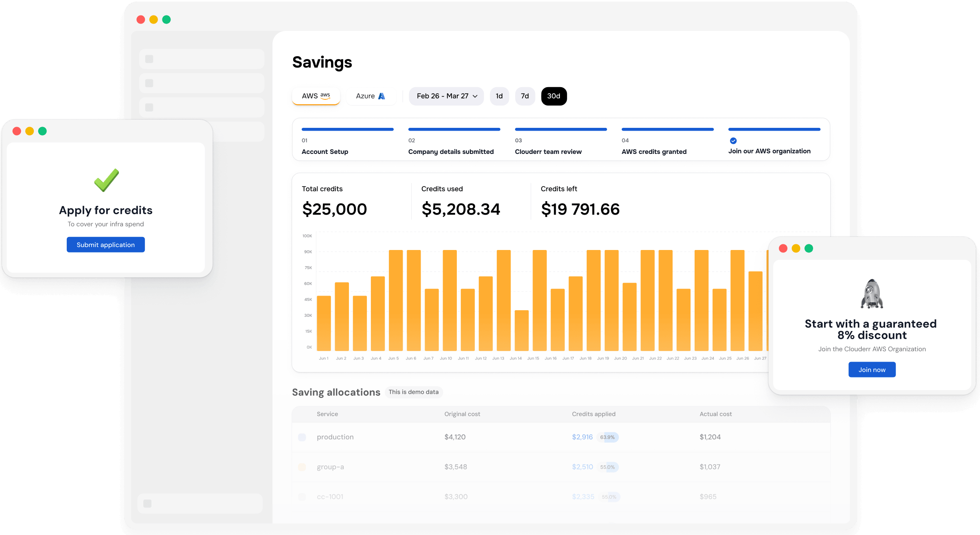This screenshot has width=980, height=535.
Task: Click the $4,120 original cost cell
Action: [455, 437]
